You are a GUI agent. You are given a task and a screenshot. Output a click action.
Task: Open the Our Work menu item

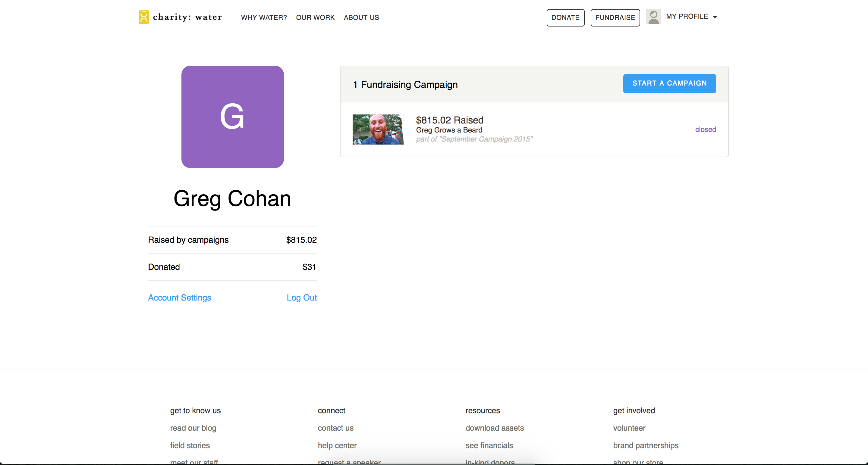coord(315,17)
